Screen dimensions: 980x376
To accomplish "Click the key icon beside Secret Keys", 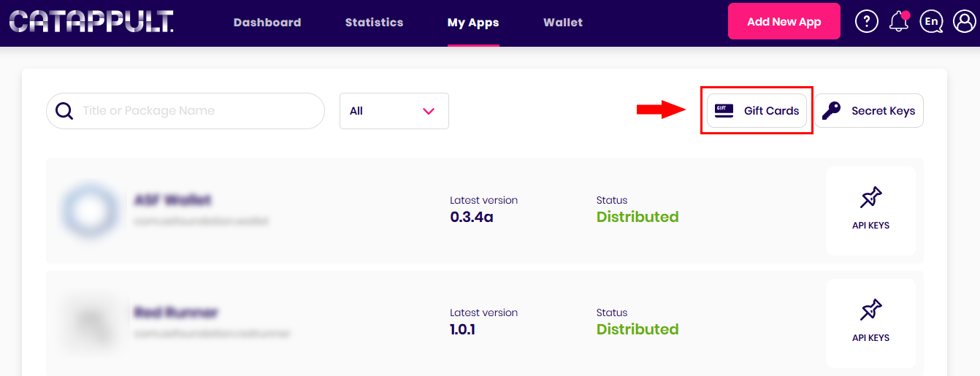I will coord(831,111).
